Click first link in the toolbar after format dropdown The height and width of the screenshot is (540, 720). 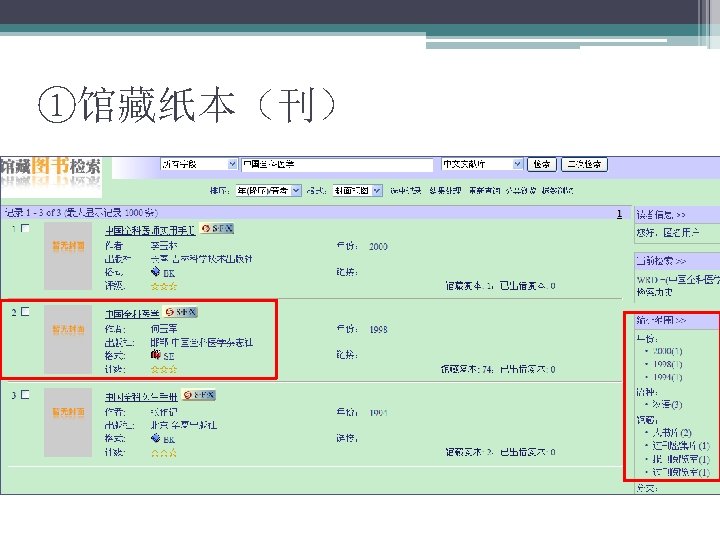[405, 191]
